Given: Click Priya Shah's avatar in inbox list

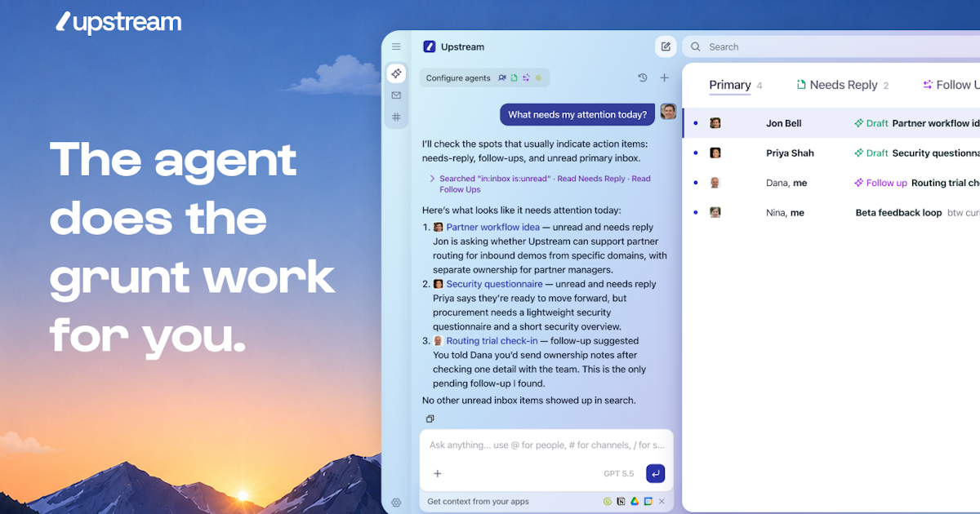Looking at the screenshot, I should click(x=715, y=153).
